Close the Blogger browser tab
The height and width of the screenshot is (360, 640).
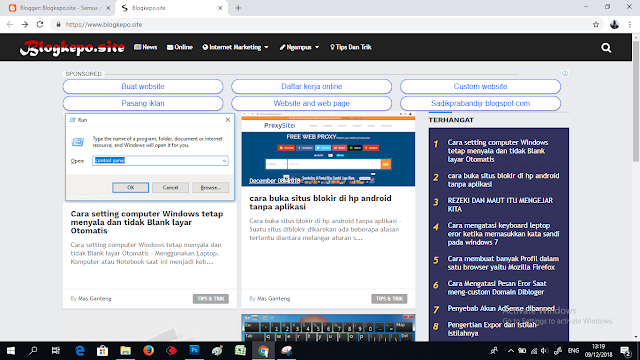108,8
